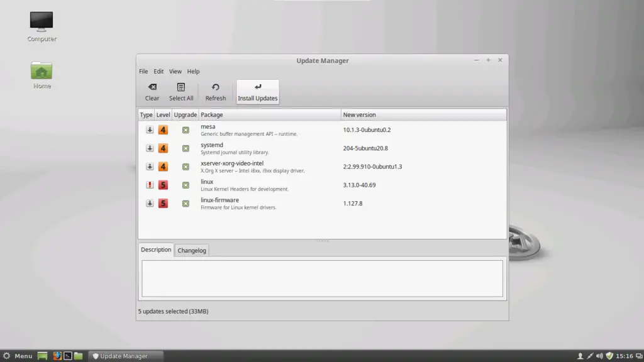The height and width of the screenshot is (362, 644).
Task: Click version 1.127.8
Action: pyautogui.click(x=353, y=204)
